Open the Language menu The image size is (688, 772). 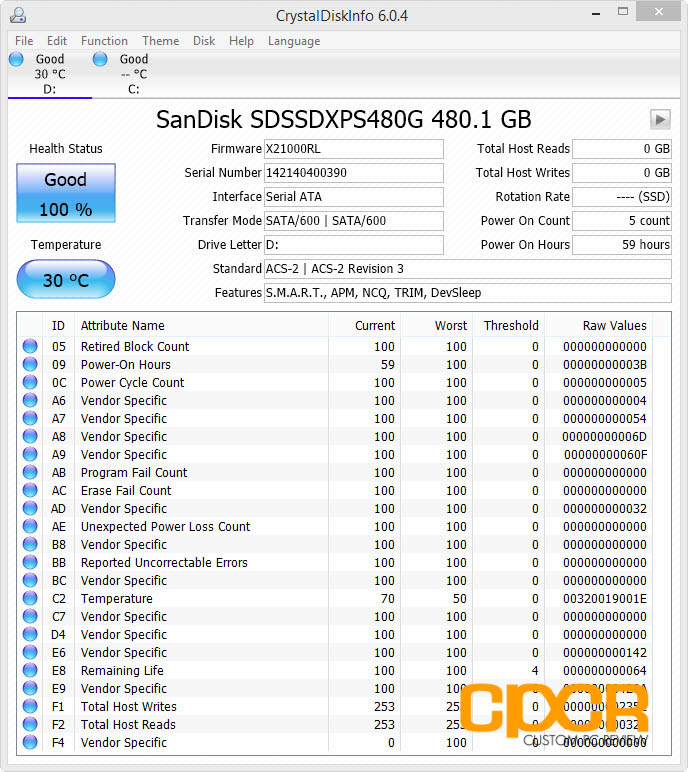click(294, 41)
